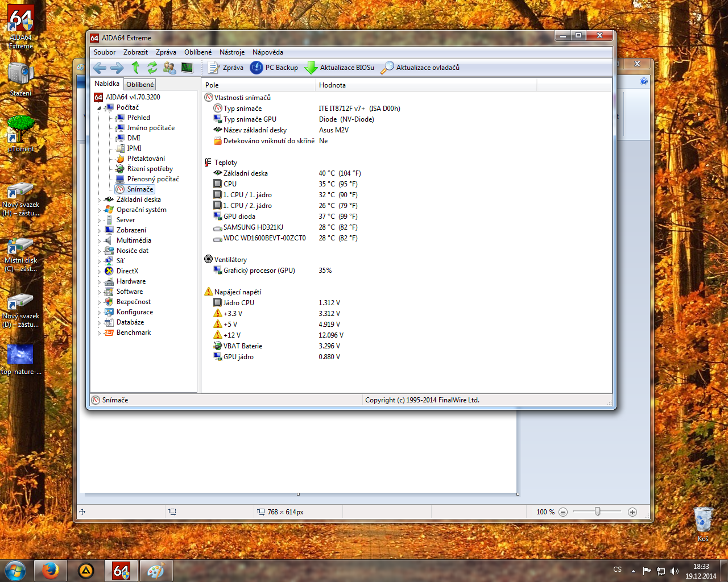Open the Nástroje menu
Viewport: 728px width, 582px height.
click(x=232, y=52)
